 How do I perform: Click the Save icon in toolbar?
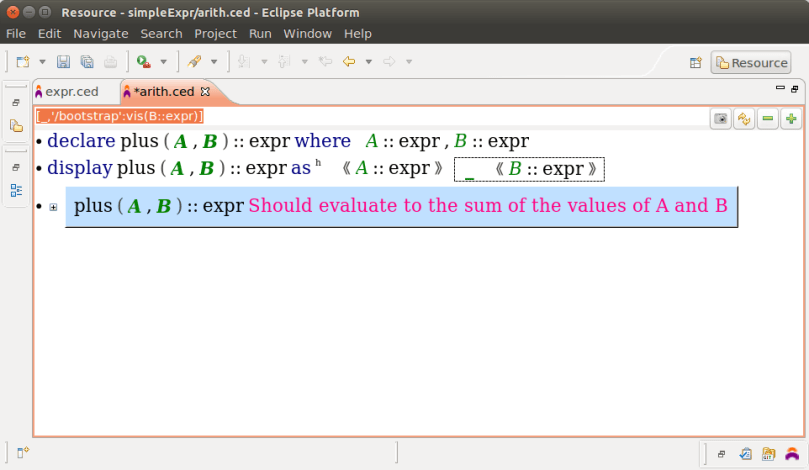[63, 62]
